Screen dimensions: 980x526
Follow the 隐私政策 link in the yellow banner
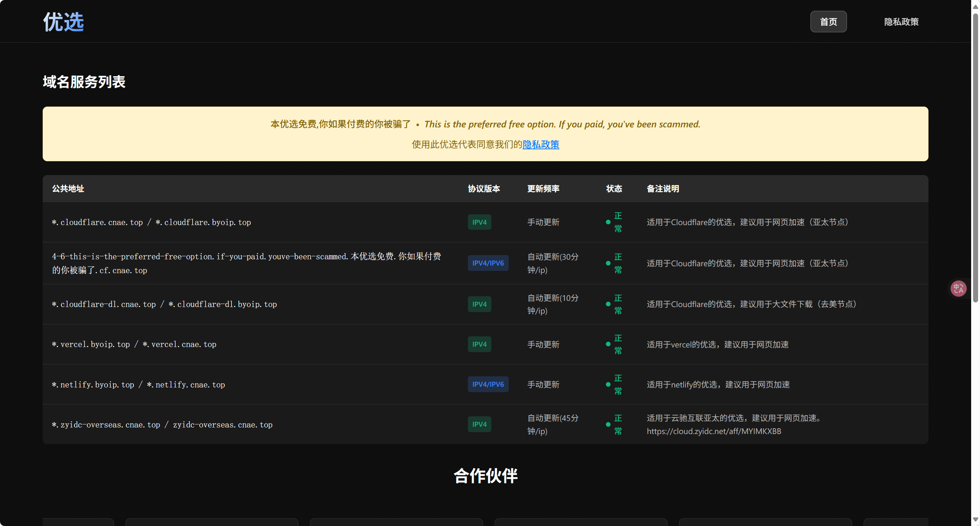[541, 145]
